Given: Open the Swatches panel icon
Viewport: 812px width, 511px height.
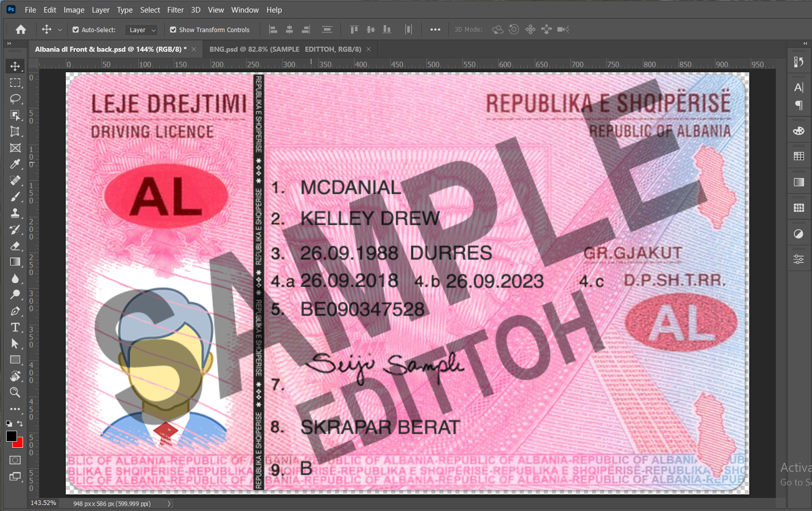Looking at the screenshot, I should (x=798, y=156).
